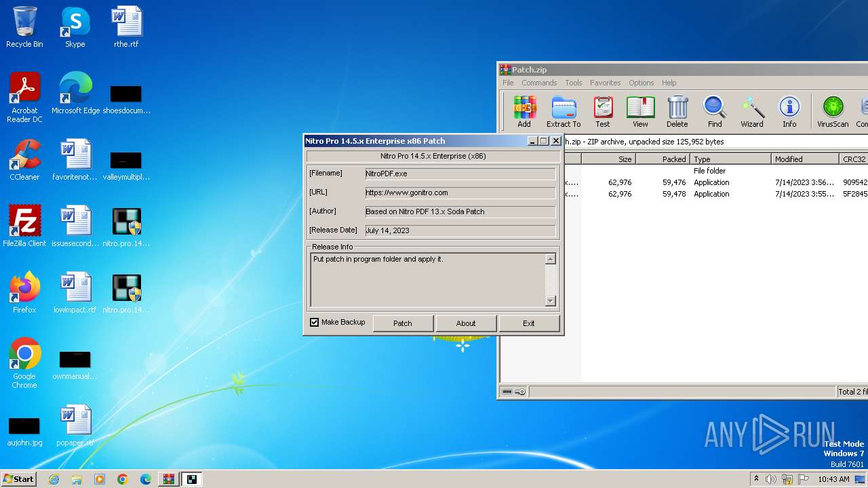Sort by the CRC32 column header
The height and width of the screenshot is (488, 868).
pos(854,159)
